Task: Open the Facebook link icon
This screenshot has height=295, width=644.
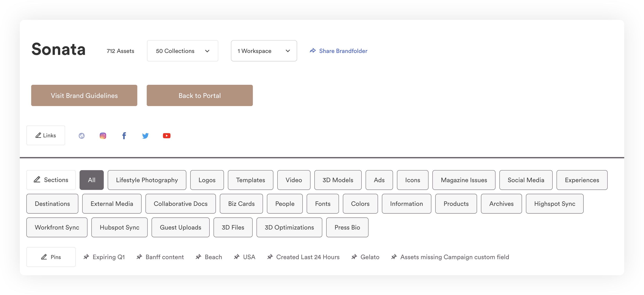Action: tap(124, 136)
